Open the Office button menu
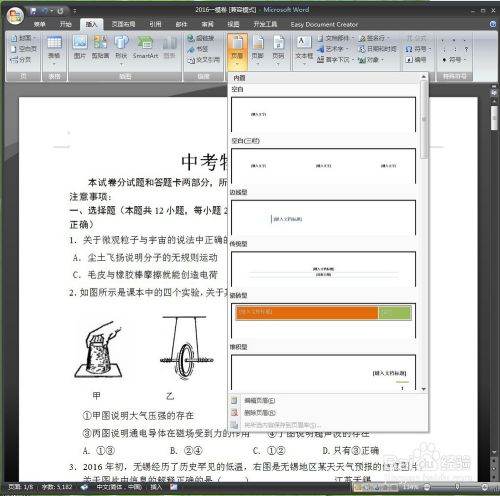 point(15,15)
